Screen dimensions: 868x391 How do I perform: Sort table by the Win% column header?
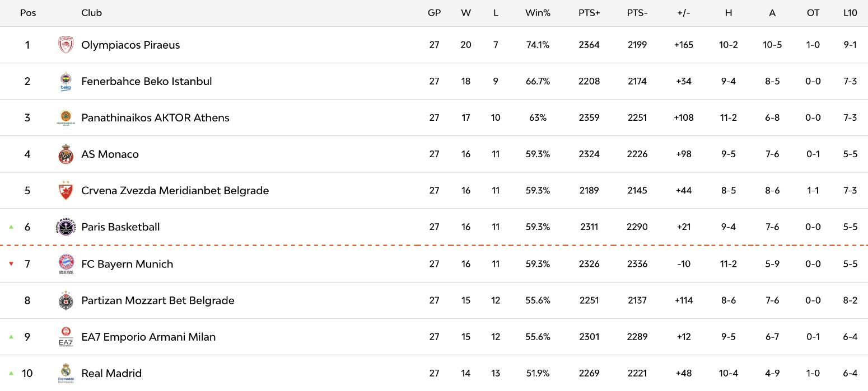click(x=538, y=13)
